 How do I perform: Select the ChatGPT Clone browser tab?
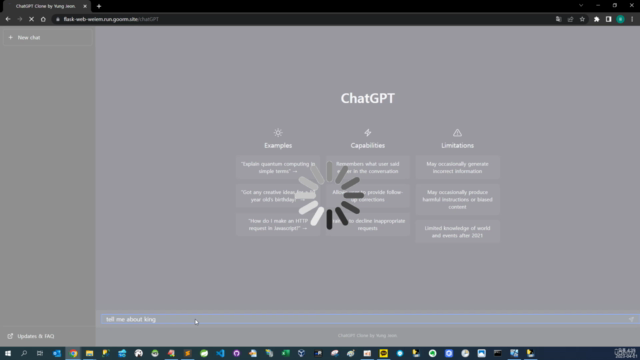point(46,6)
